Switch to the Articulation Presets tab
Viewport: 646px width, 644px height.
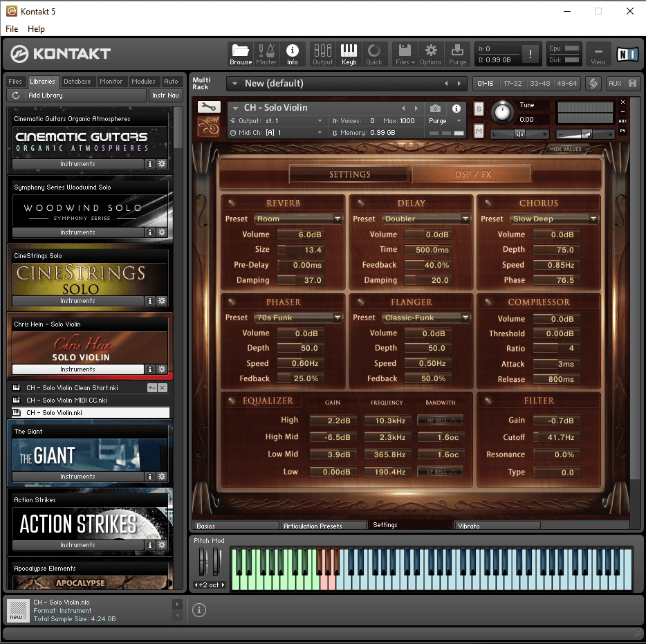324,526
